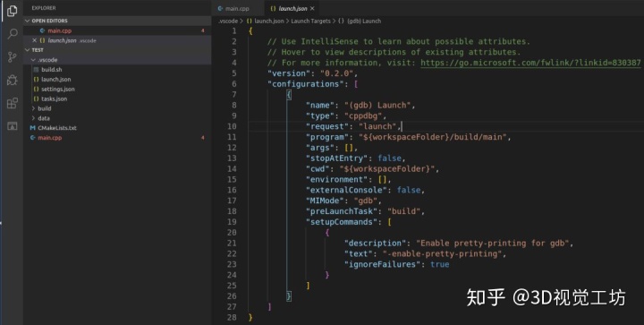
Task: Click the "${workspaceFolder}/build/main" program value
Action: 433,137
